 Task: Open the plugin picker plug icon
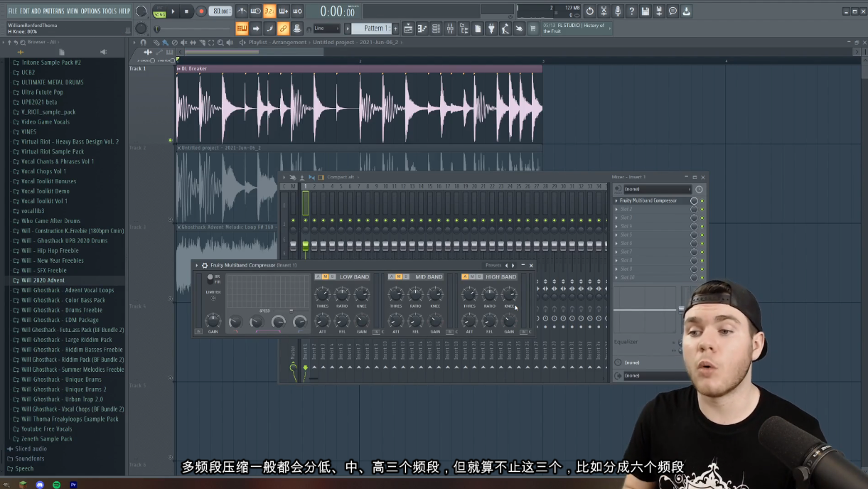click(491, 28)
